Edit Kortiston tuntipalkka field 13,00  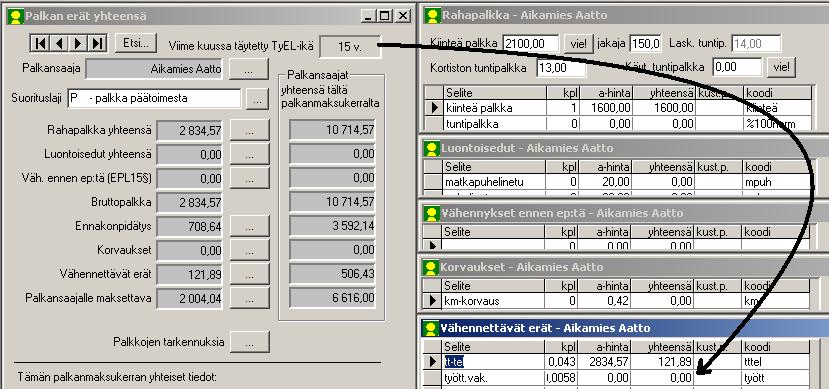pyautogui.click(x=561, y=68)
